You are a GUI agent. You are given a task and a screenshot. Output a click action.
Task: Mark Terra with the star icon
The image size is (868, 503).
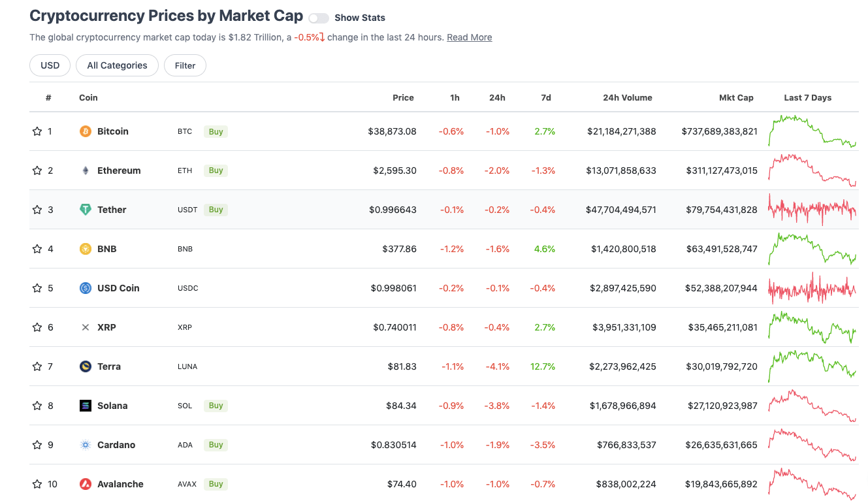pyautogui.click(x=37, y=366)
